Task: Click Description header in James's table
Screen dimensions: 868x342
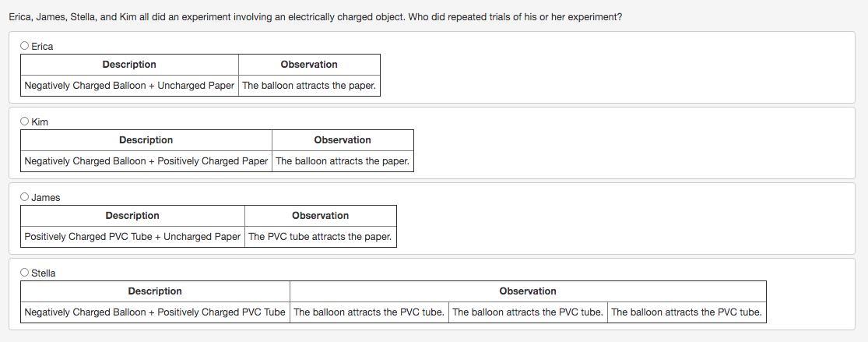Action: click(x=132, y=216)
